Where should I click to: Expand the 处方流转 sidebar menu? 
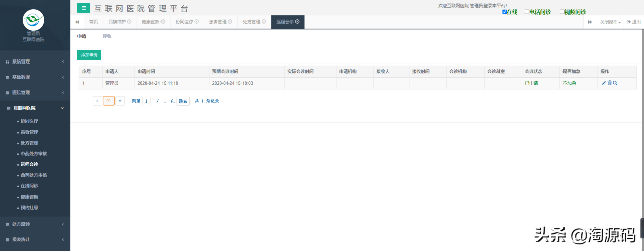(x=35, y=224)
